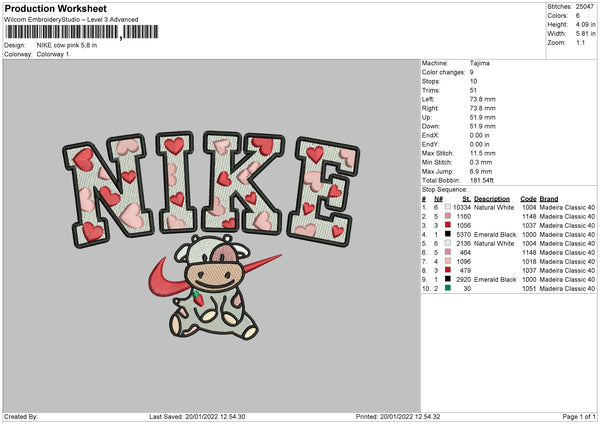The image size is (600, 424).
Task: Click the Natural White swatch in stop 1
Action: tap(448, 207)
